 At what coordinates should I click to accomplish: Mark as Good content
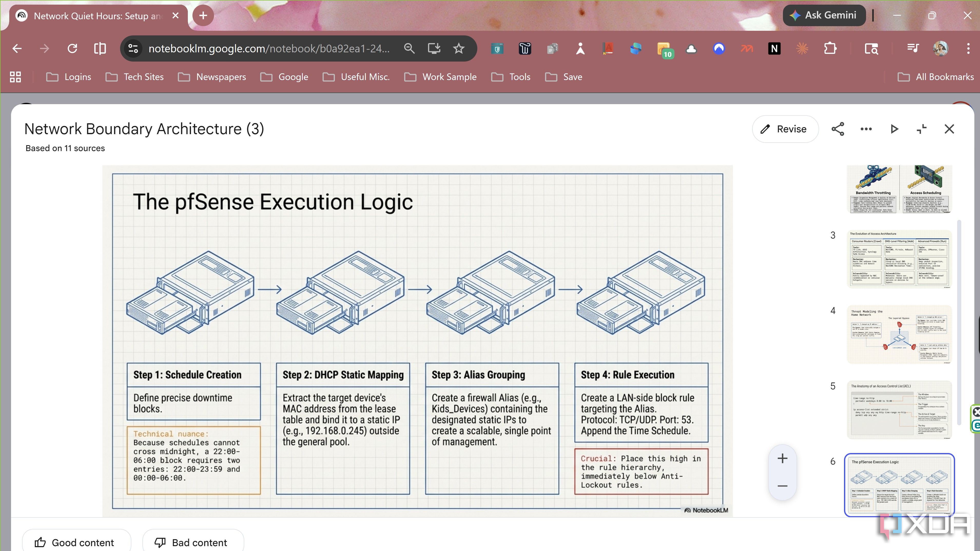click(76, 542)
